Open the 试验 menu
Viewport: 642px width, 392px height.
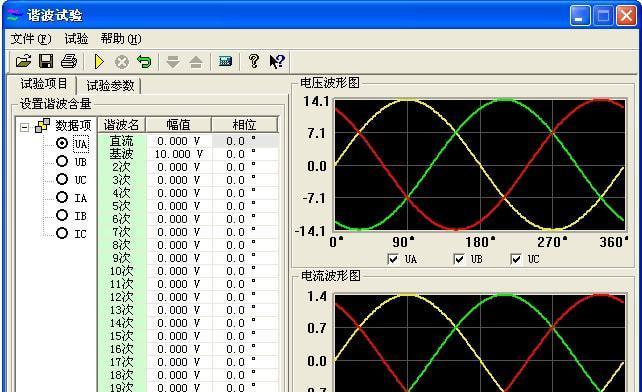(x=76, y=39)
